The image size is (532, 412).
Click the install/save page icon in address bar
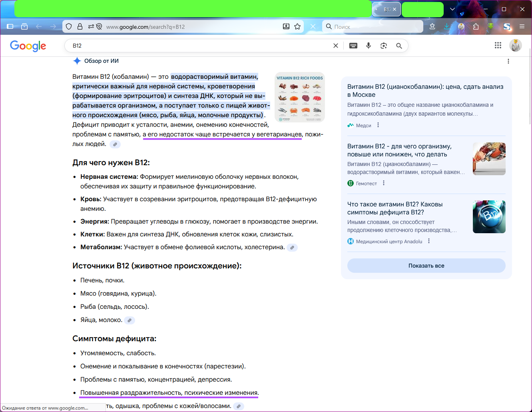286,26
